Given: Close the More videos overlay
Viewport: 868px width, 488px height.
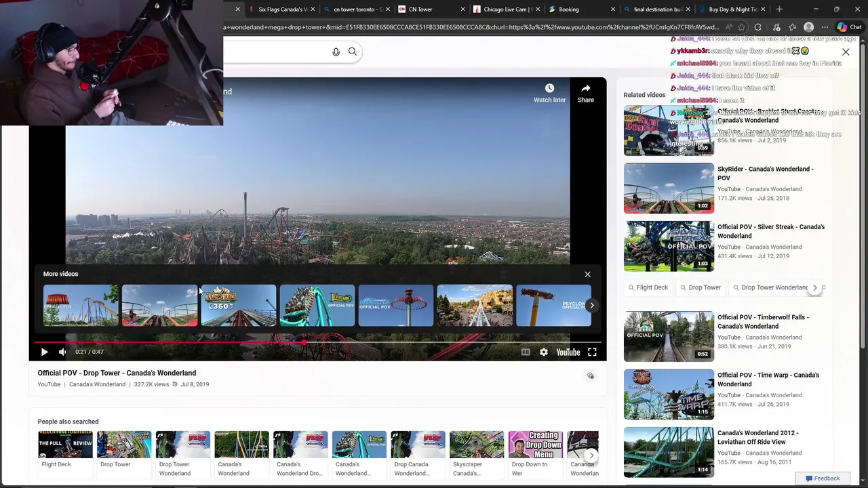Looking at the screenshot, I should [x=587, y=274].
